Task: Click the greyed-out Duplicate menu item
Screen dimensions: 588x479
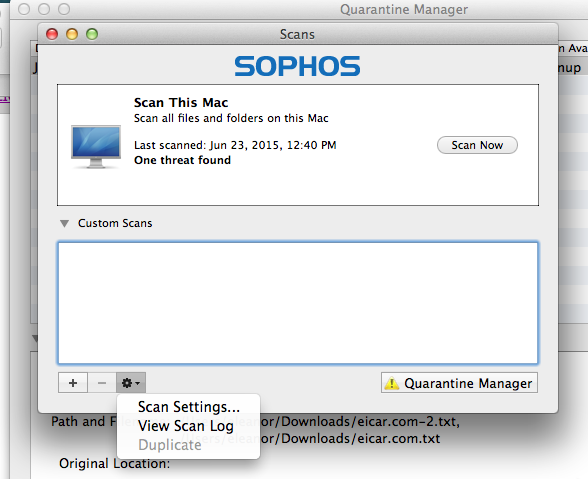Action: [x=170, y=445]
